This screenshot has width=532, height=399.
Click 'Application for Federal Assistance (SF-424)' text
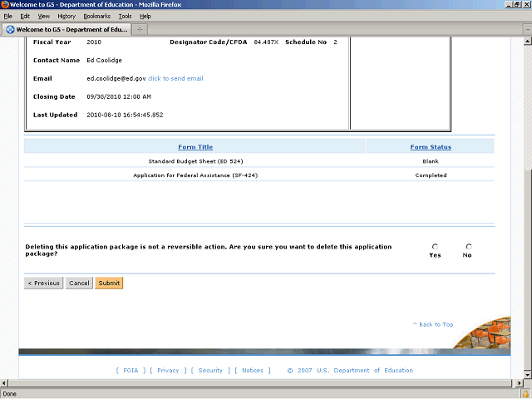coord(195,175)
